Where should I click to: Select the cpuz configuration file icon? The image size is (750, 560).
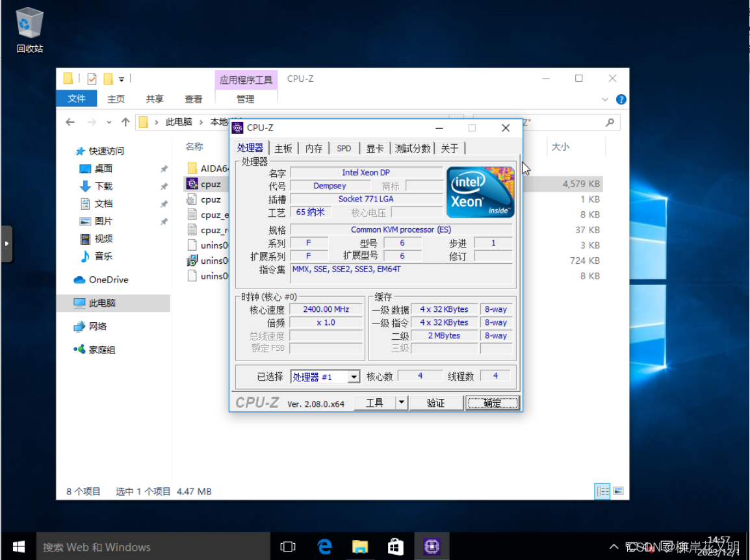(x=192, y=199)
